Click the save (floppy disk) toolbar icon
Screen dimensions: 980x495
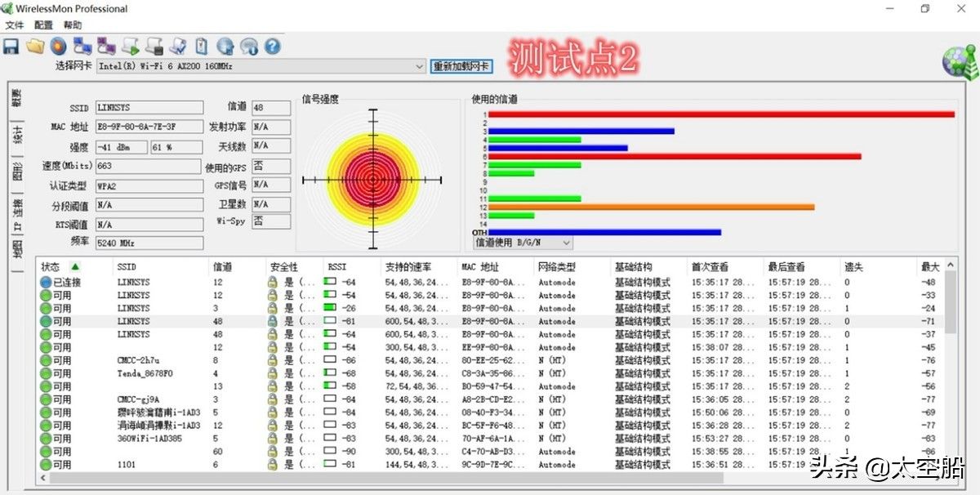pos(11,47)
